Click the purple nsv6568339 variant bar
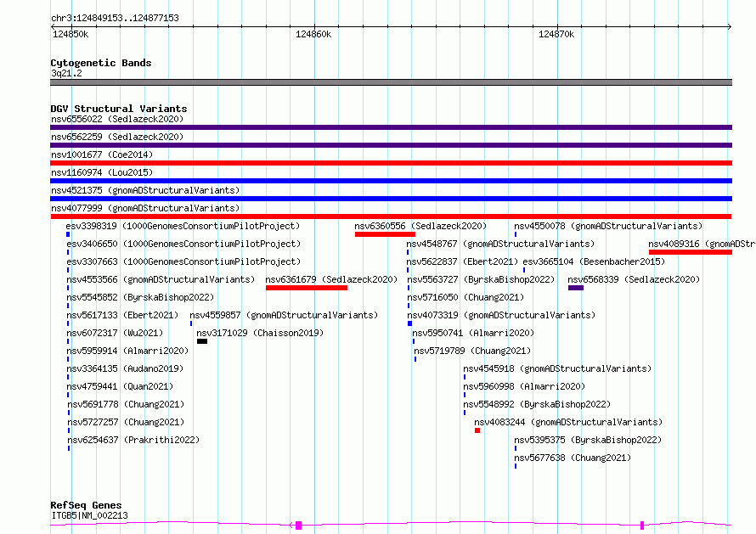 (576, 288)
